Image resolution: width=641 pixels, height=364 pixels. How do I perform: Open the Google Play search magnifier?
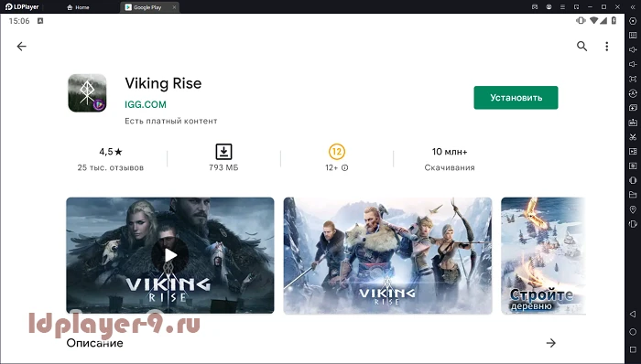pos(581,47)
